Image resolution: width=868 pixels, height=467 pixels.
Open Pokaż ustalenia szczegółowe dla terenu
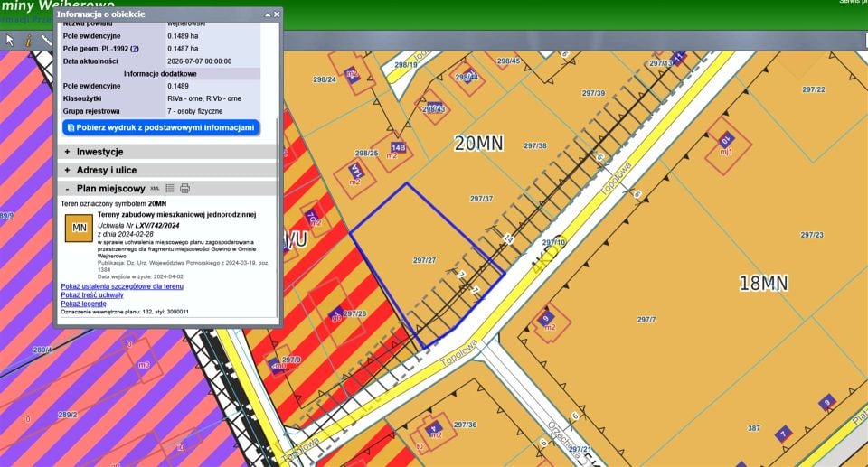tap(122, 286)
